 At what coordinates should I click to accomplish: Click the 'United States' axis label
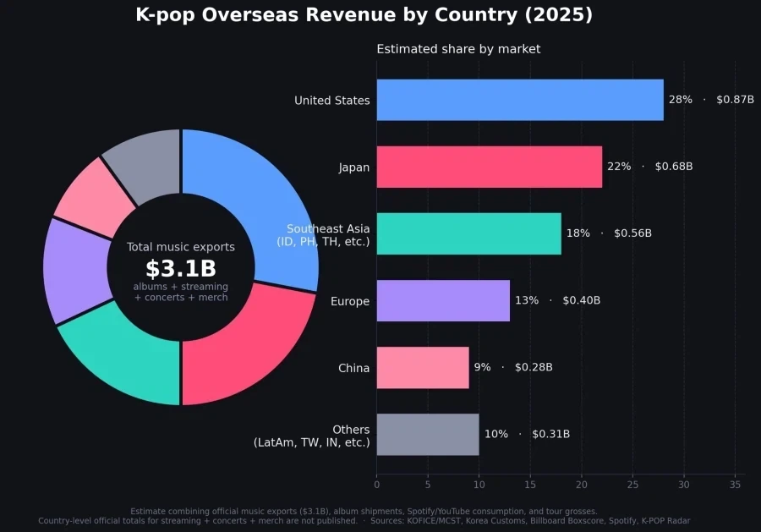pos(332,101)
